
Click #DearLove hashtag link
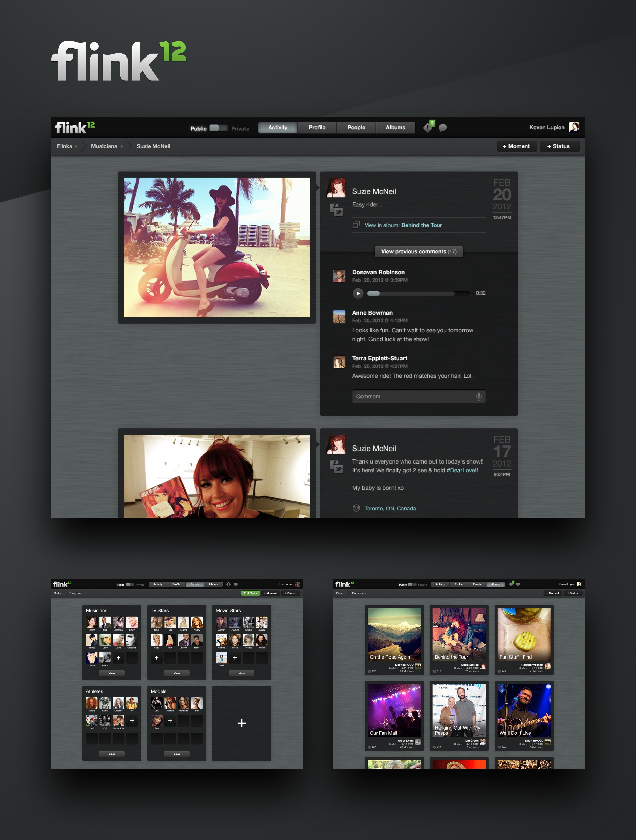point(461,470)
